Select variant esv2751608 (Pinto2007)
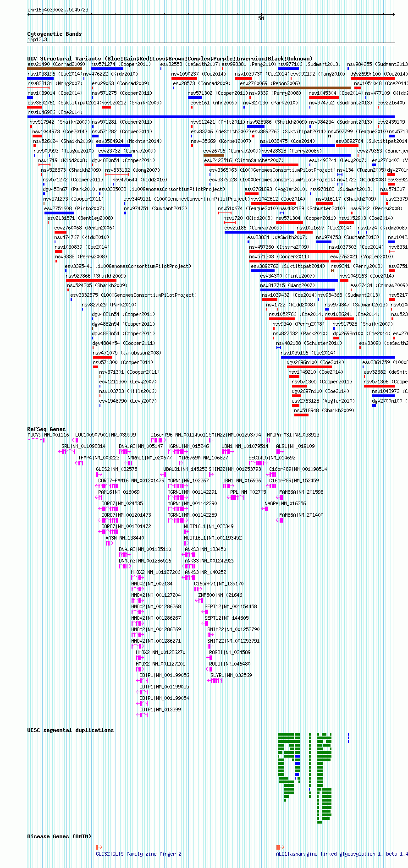 click(74, 208)
